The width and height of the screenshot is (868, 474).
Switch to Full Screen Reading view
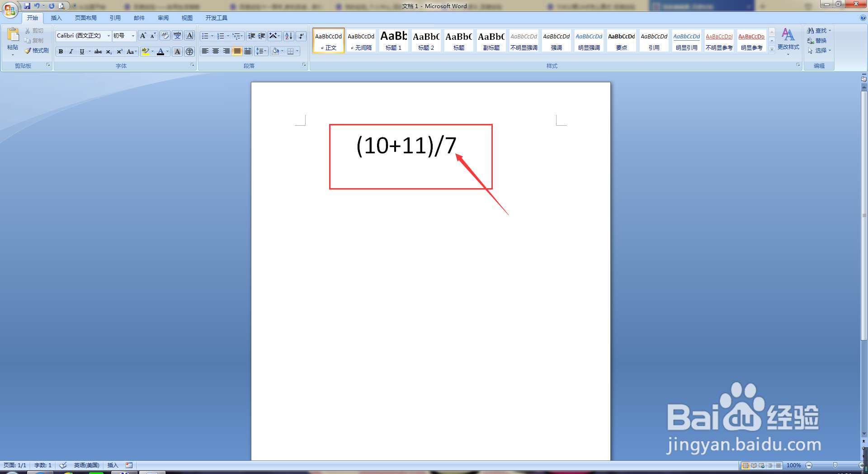(754, 465)
